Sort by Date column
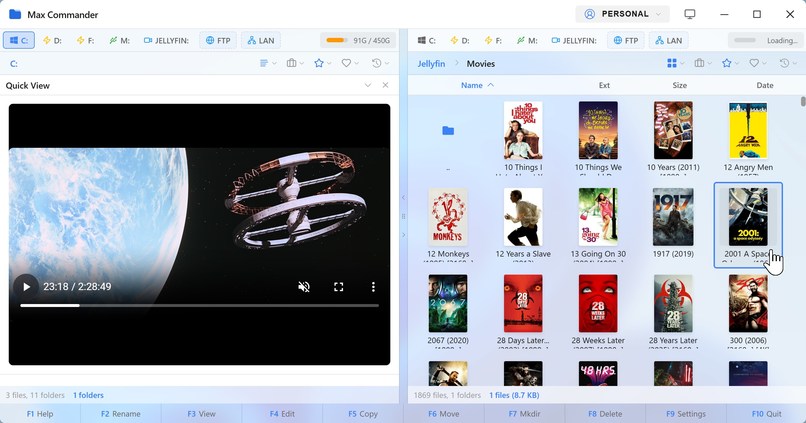806x423 pixels. (x=764, y=85)
